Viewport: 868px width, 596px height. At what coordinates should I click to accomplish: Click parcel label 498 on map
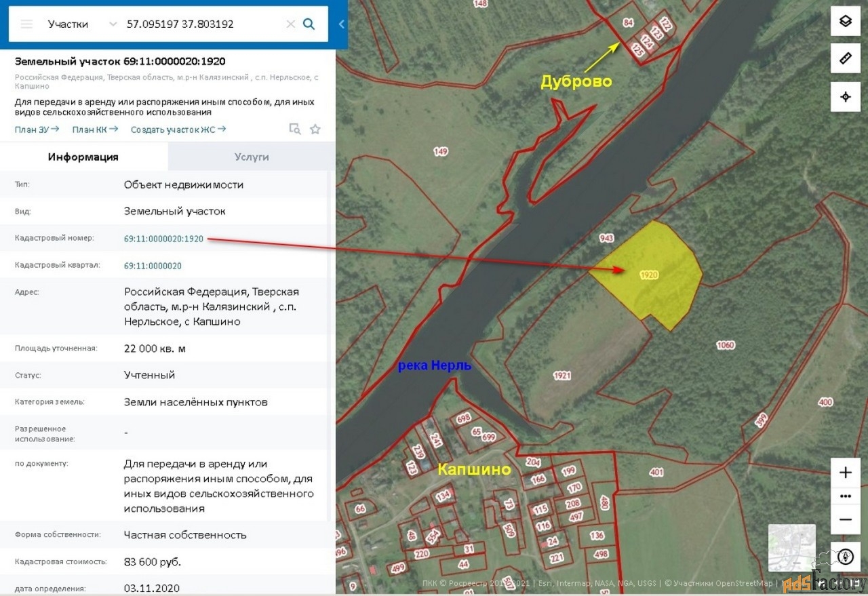(x=601, y=554)
